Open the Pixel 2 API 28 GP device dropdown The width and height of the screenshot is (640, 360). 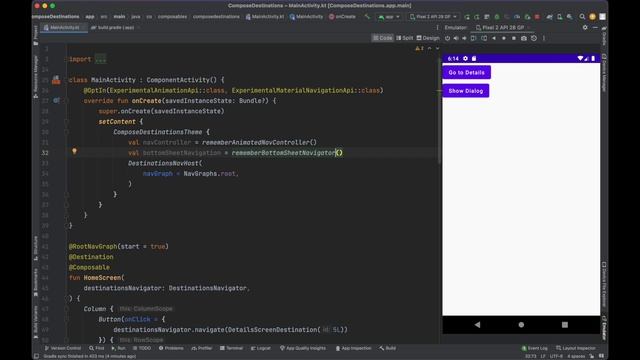click(x=433, y=17)
